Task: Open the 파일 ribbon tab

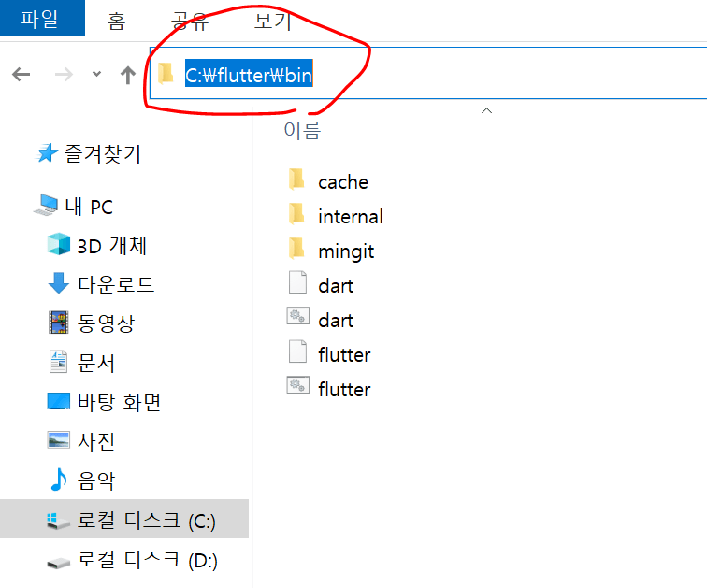Action: (x=41, y=18)
